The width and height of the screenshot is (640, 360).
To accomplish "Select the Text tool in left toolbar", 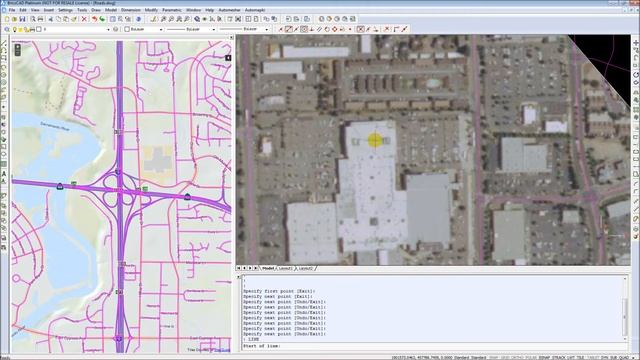I will point(4,174).
